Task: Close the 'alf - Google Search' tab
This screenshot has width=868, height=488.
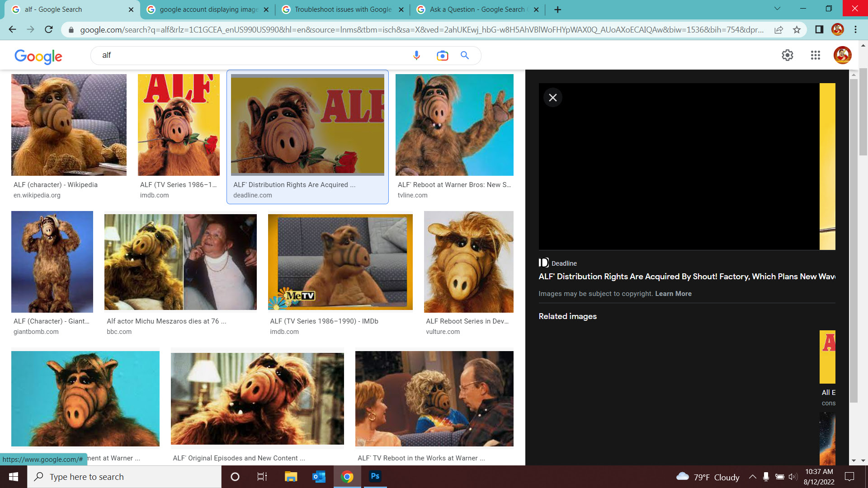Action: click(x=131, y=9)
